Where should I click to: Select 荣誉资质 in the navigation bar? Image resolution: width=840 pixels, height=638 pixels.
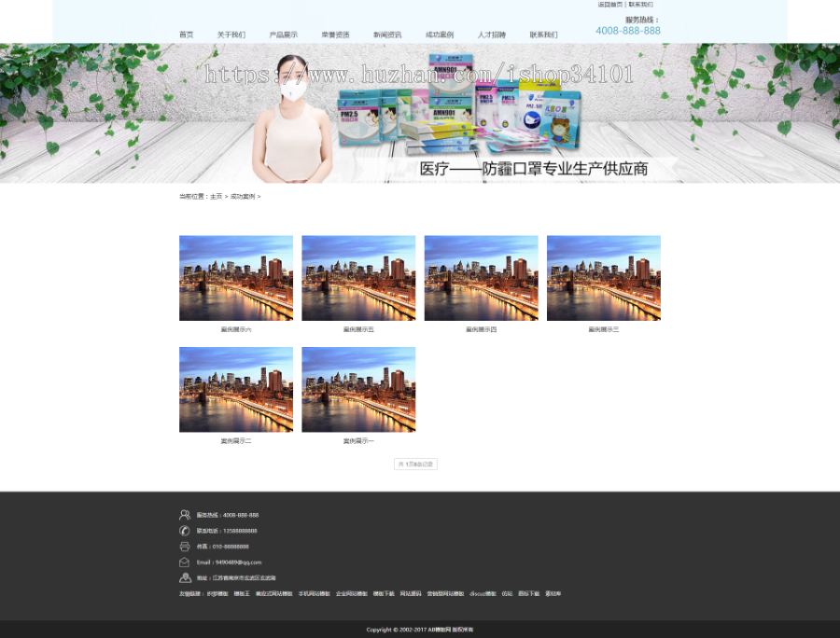[336, 35]
